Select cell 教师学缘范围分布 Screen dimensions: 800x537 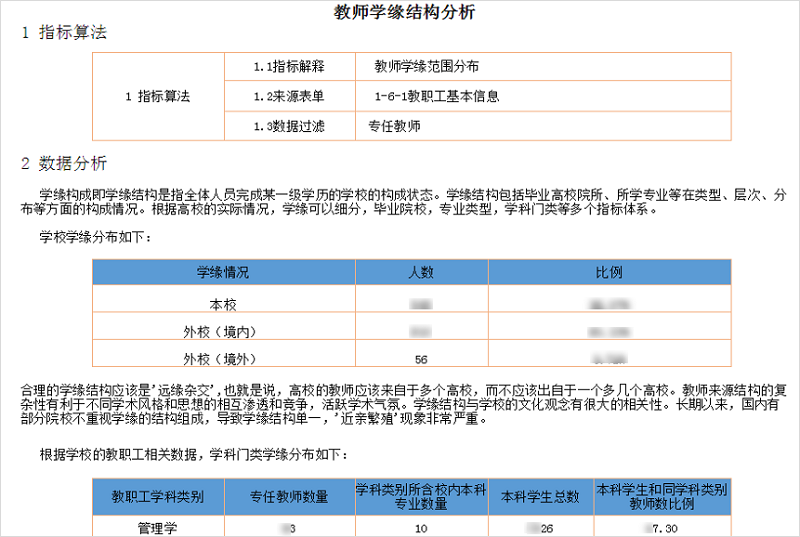pyautogui.click(x=543, y=66)
